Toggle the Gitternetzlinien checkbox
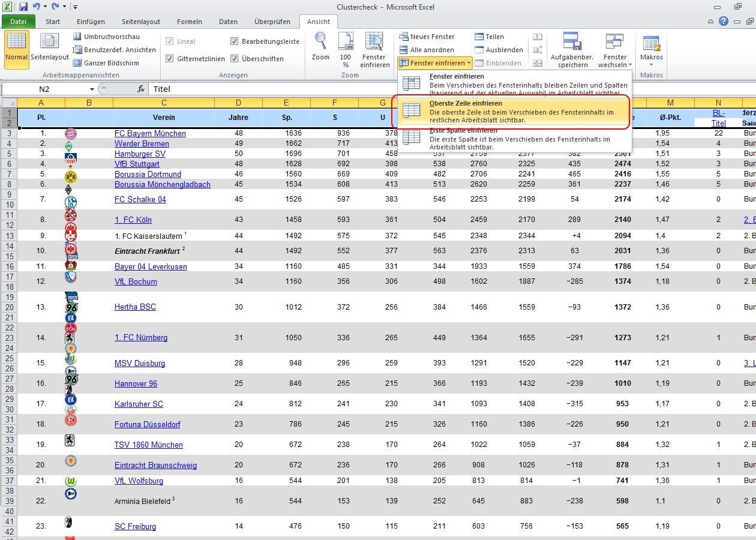This screenshot has width=756, height=540. (170, 59)
